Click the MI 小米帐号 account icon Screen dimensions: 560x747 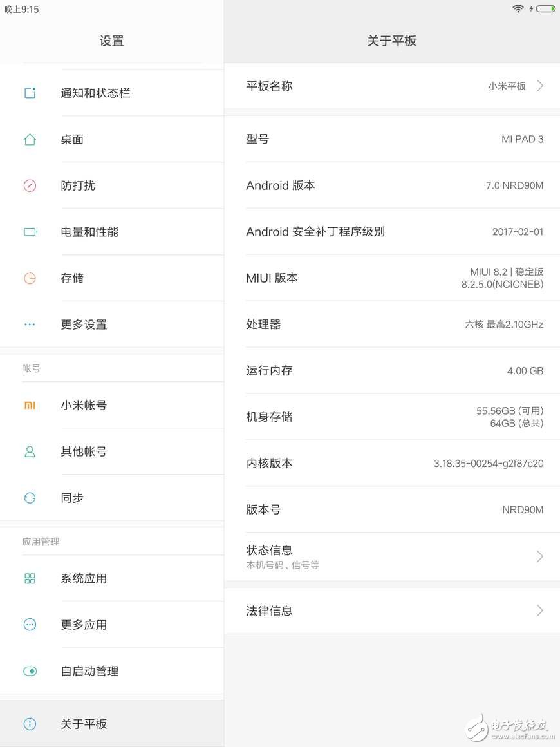(x=30, y=405)
